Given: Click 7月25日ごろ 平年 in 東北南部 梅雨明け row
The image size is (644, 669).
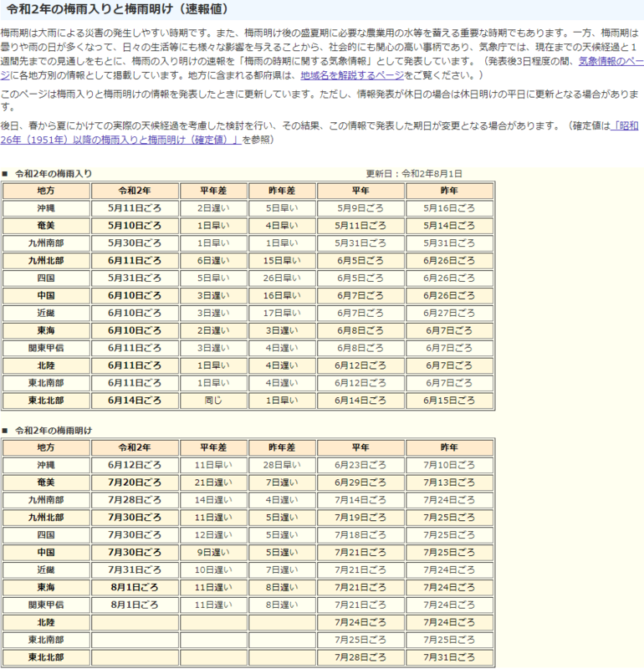Looking at the screenshot, I should coord(360,640).
